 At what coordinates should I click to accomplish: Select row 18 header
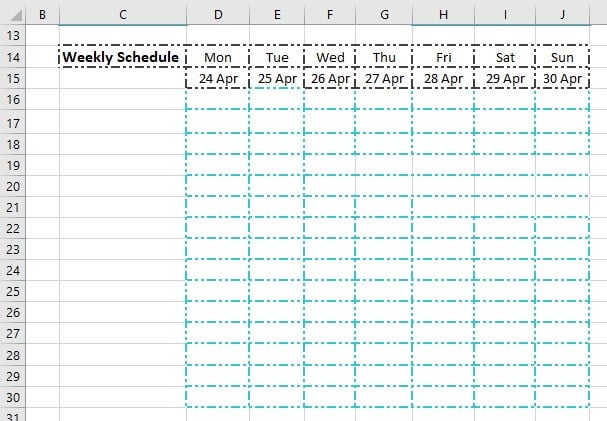tap(13, 144)
